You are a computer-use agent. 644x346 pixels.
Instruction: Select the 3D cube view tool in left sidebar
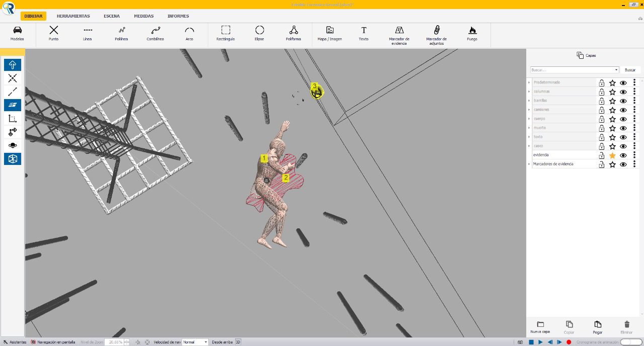coord(13,159)
